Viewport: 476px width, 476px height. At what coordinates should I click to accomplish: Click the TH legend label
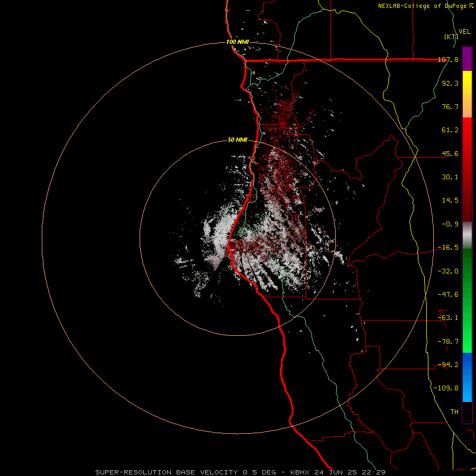[x=454, y=412]
